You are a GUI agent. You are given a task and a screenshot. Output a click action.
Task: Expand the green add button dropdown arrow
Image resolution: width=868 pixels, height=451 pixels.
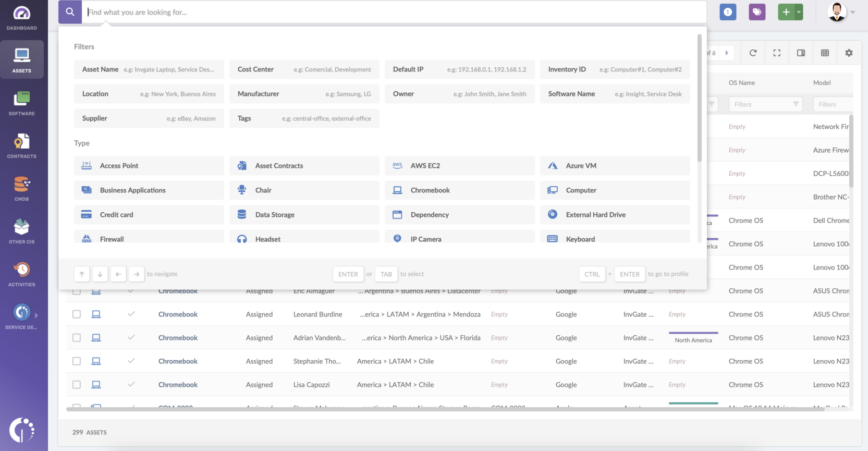point(798,12)
